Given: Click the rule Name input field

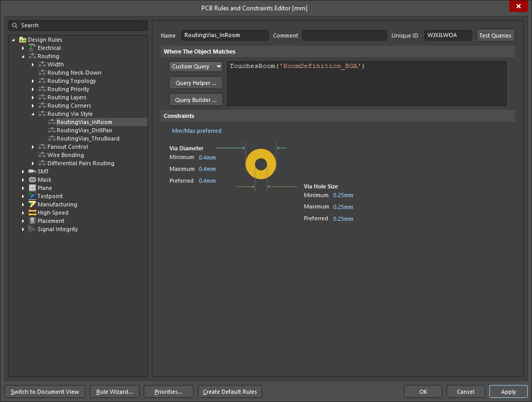Looking at the screenshot, I should 225,36.
